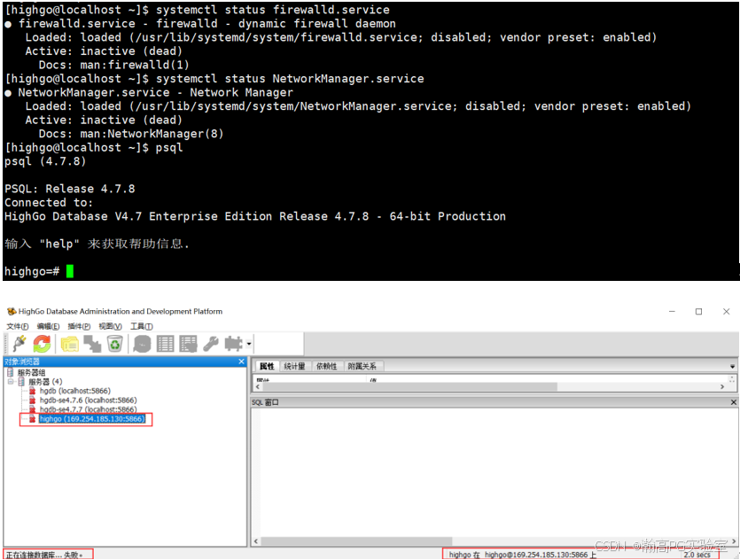Close the 对象浏览器 object browser panel
This screenshot has height=560, width=740.
(242, 362)
